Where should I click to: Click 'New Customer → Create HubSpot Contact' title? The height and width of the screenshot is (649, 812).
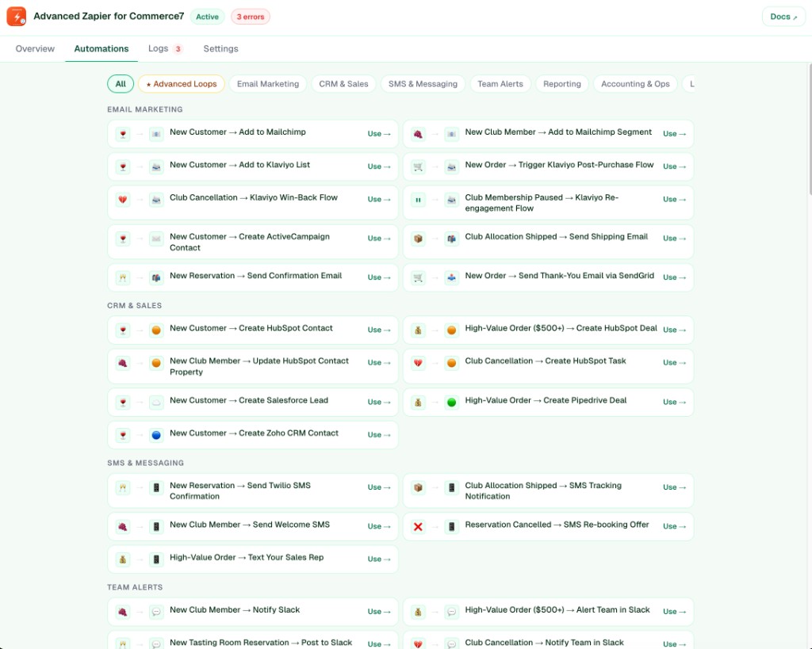coord(251,328)
